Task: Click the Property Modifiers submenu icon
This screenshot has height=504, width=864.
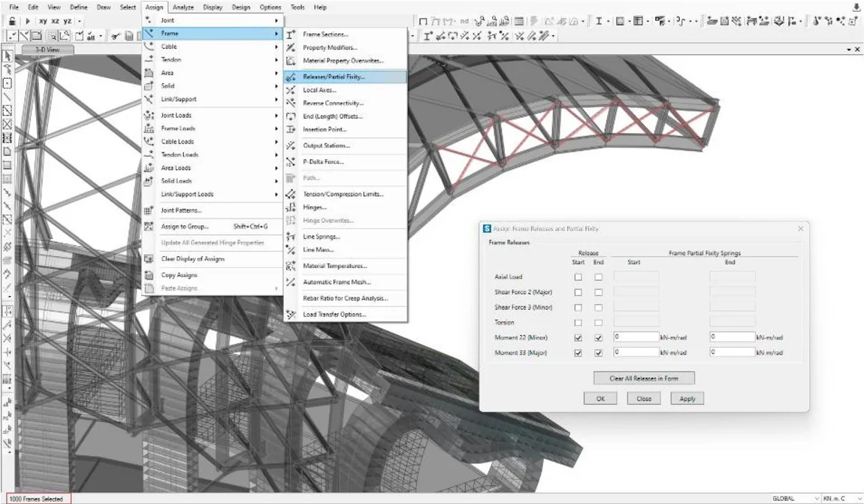Action: (291, 47)
